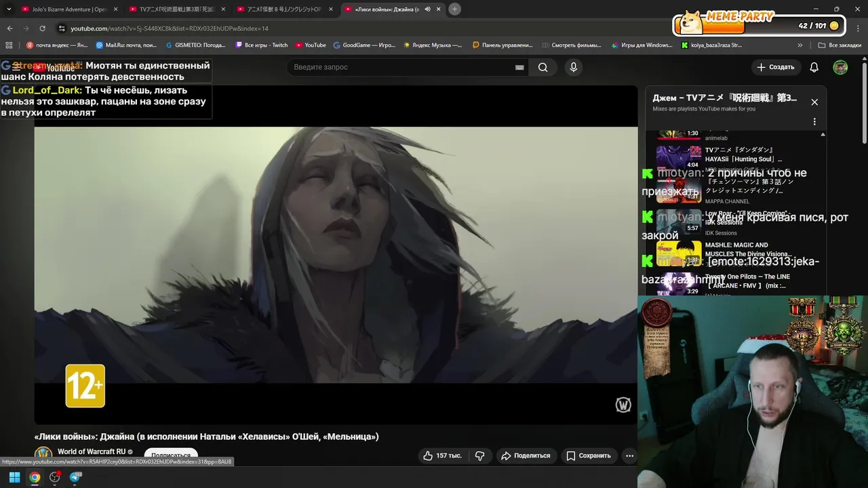Click the video player to pause
Viewport: 868px width, 488px height.
pos(336,255)
